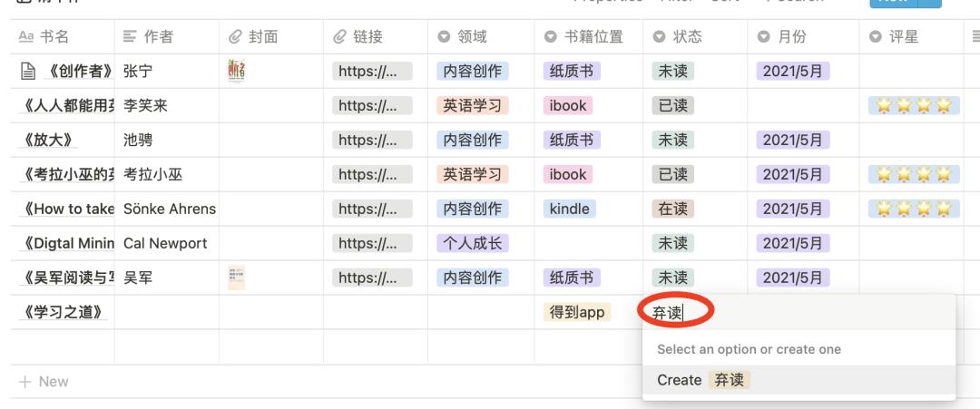The height and width of the screenshot is (409, 980).
Task: Click the kindle tag in Sönke Ahrens row
Action: pyautogui.click(x=569, y=209)
